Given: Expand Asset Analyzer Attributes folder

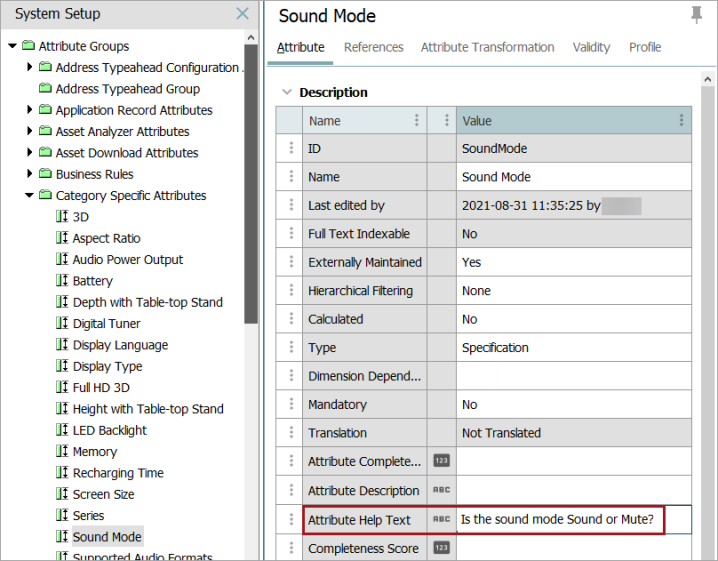Looking at the screenshot, I should coord(30,131).
